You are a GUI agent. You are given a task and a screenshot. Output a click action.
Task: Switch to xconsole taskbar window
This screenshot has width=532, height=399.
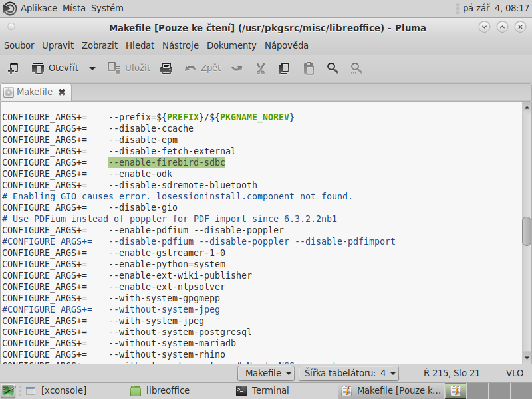coord(57,390)
